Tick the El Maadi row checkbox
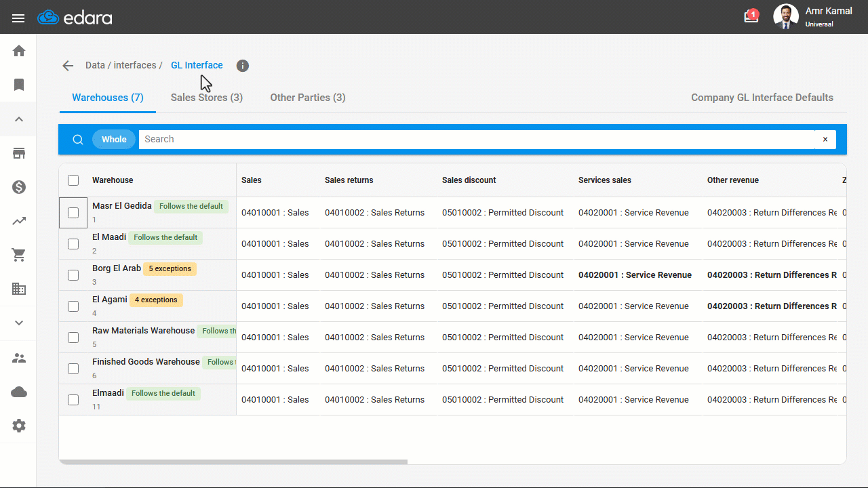 (73, 244)
